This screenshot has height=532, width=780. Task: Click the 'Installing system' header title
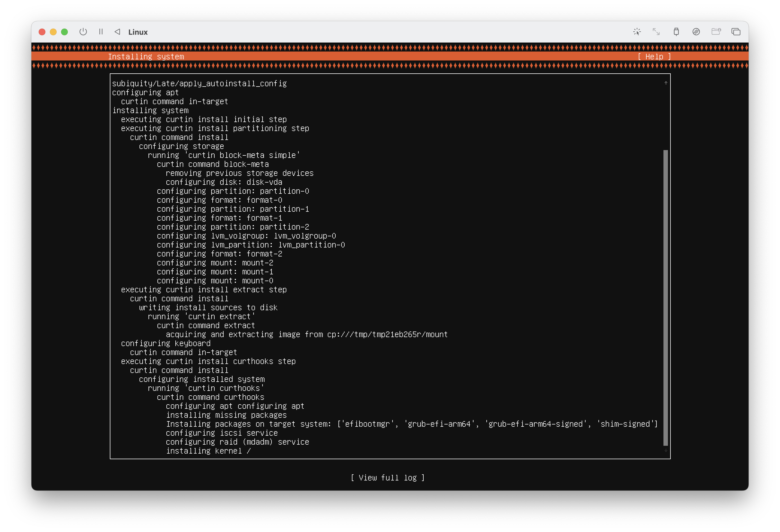point(146,57)
